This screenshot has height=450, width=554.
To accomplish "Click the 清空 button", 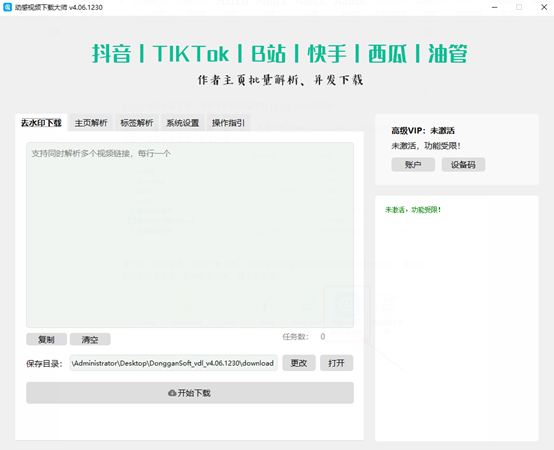I will (90, 339).
